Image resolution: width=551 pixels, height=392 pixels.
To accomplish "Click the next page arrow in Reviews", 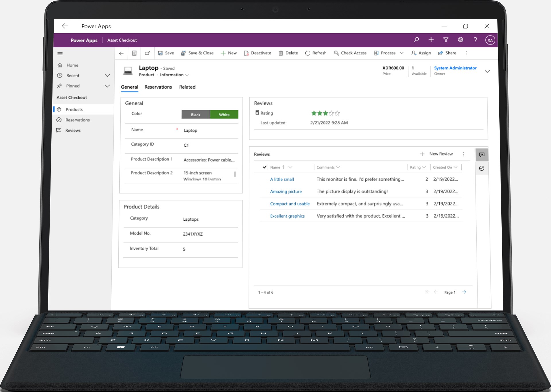I will [x=464, y=292].
